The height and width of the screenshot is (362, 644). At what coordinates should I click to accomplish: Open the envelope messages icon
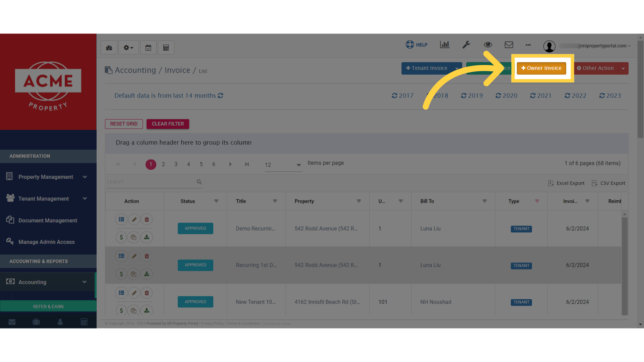pyautogui.click(x=509, y=45)
